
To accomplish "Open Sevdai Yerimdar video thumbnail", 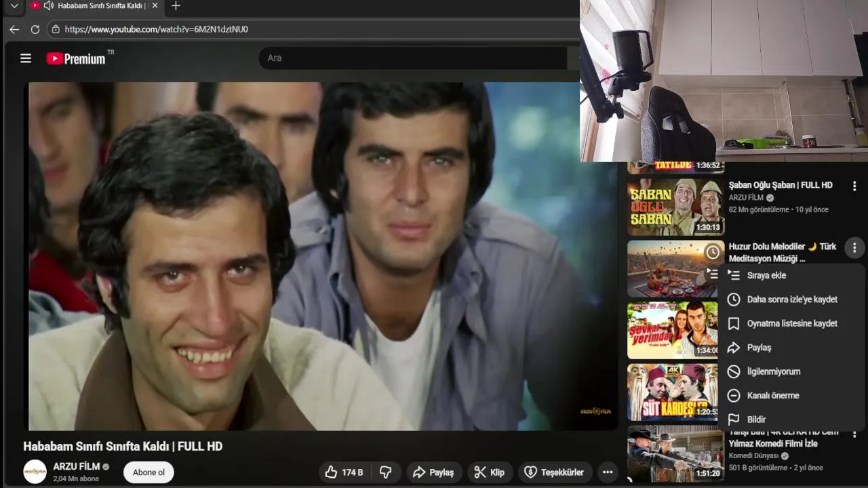I will click(672, 330).
